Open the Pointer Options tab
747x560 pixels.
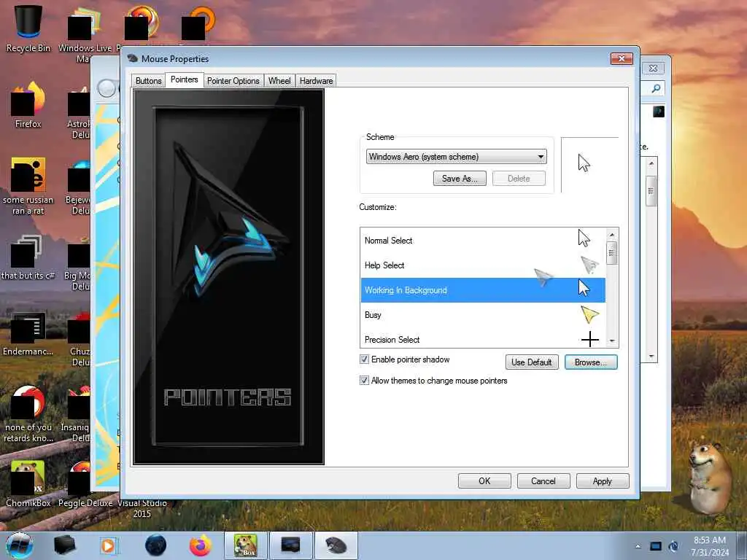click(x=233, y=81)
